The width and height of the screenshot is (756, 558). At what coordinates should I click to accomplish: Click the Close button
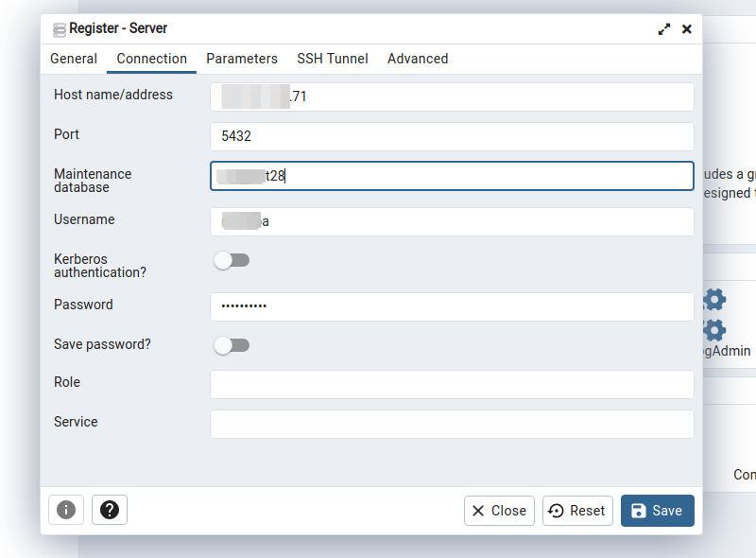[499, 510]
